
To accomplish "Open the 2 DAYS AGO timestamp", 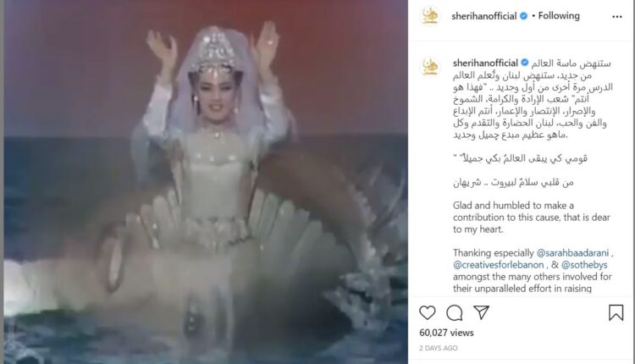I will [439, 348].
